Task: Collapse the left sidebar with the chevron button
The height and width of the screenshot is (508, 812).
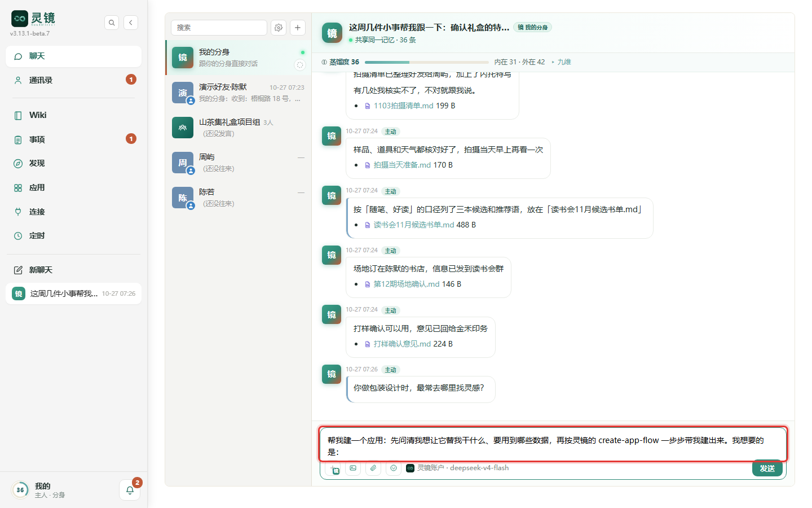Action: pos(131,23)
